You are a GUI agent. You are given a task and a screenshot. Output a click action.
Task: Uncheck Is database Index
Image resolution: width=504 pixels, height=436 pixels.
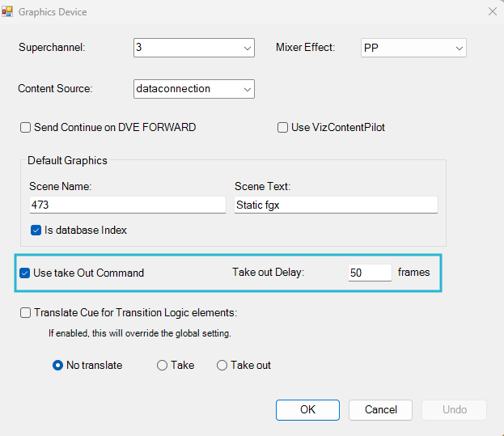pos(36,230)
